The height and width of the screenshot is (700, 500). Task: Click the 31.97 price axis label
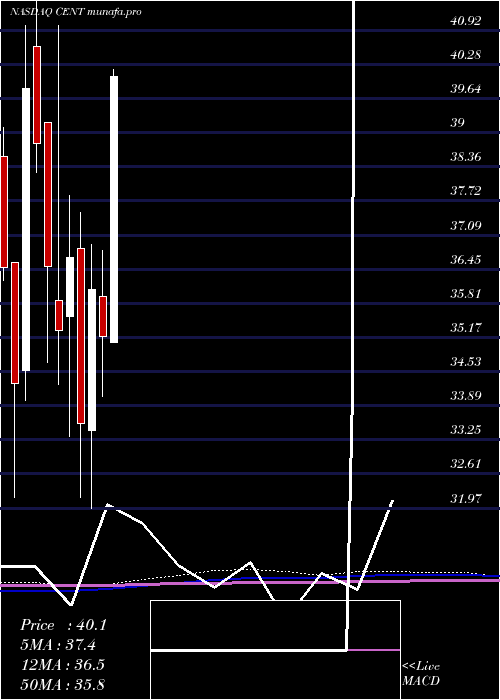(x=466, y=498)
